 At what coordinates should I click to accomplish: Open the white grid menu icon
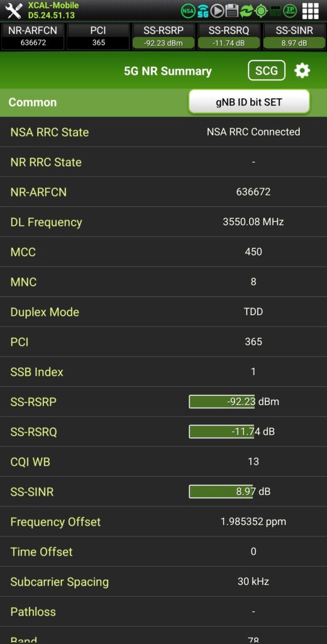(311, 11)
